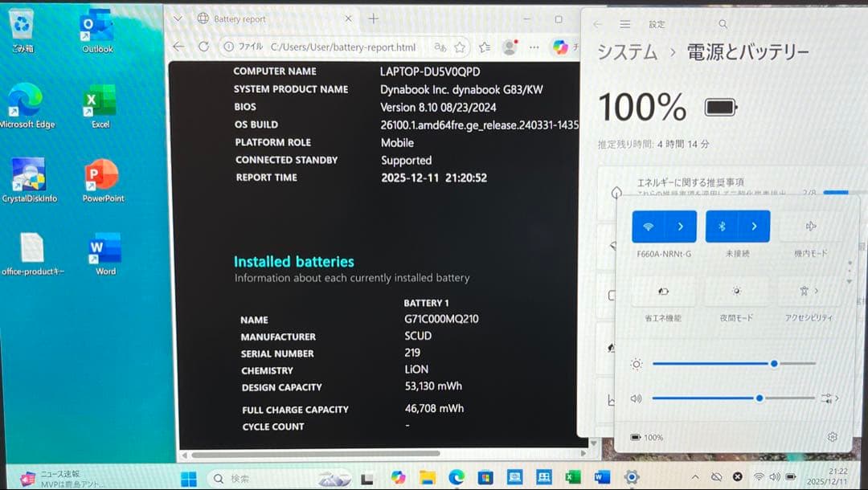The width and height of the screenshot is (868, 490).
Task: Select the Copilot icon in the browser toolbar
Action: (560, 47)
